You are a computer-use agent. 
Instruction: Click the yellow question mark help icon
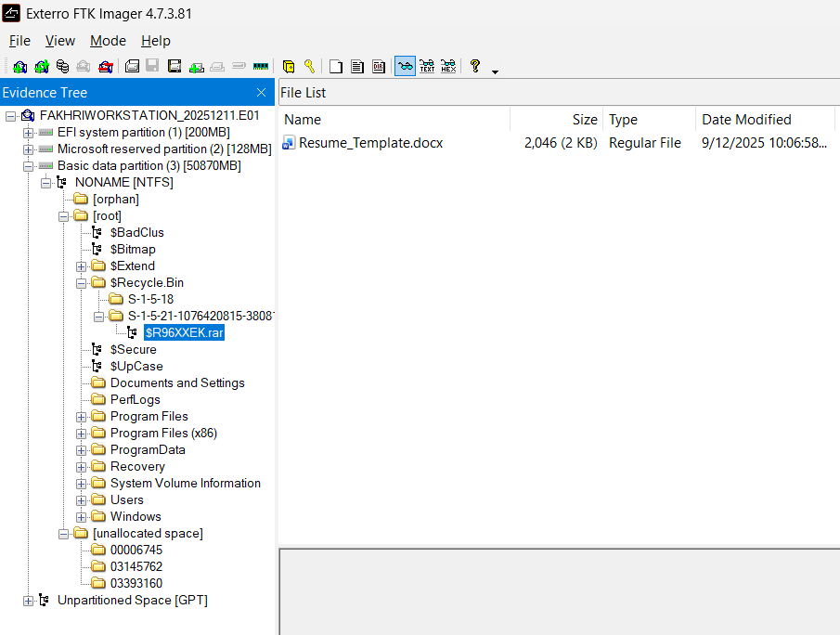(475, 67)
